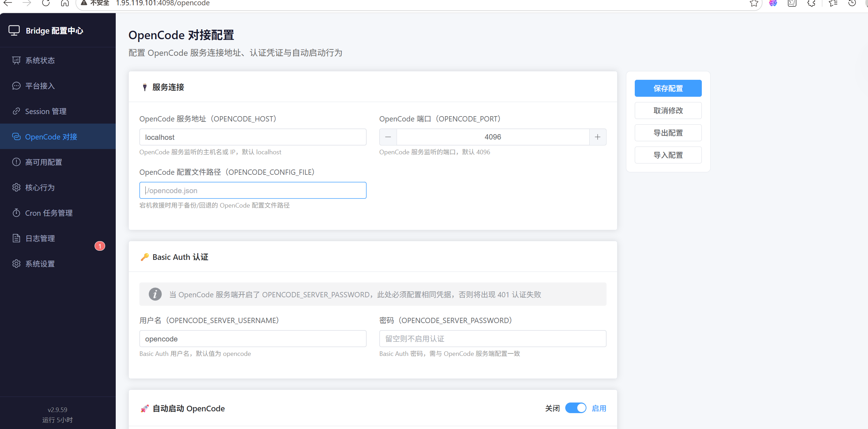Open Session 管理 menu item
868x429 pixels.
[58, 111]
